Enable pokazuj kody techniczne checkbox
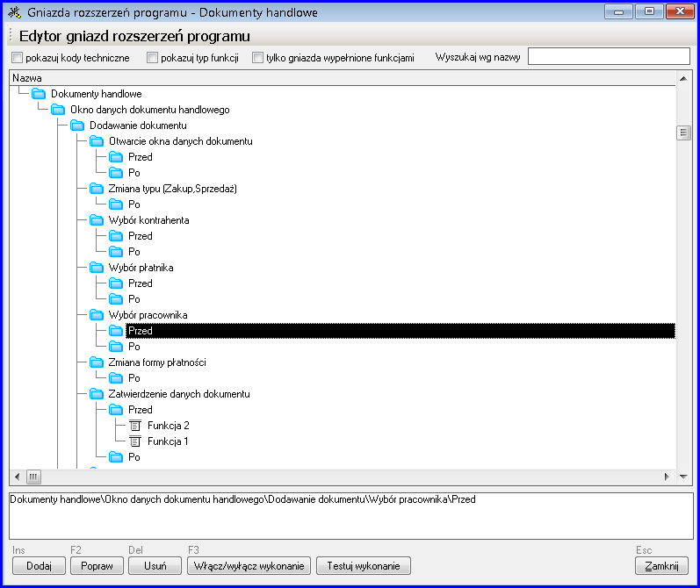The image size is (700, 588). pyautogui.click(x=18, y=58)
